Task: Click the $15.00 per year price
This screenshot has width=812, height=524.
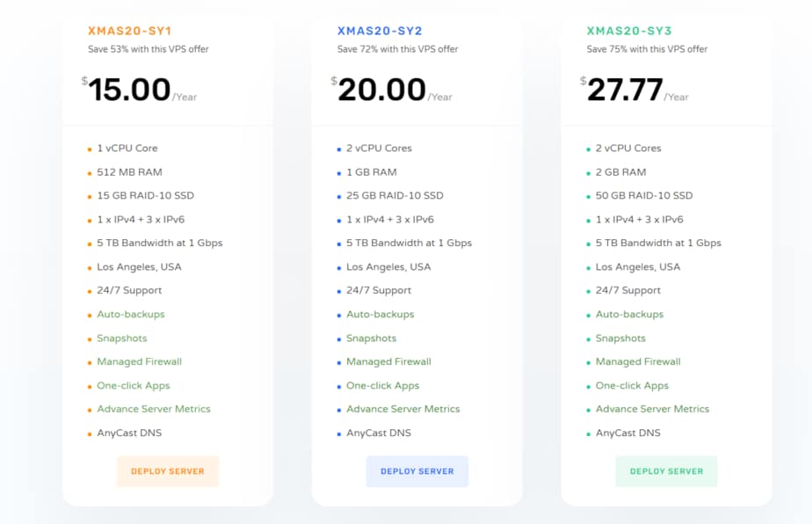Action: (130, 90)
